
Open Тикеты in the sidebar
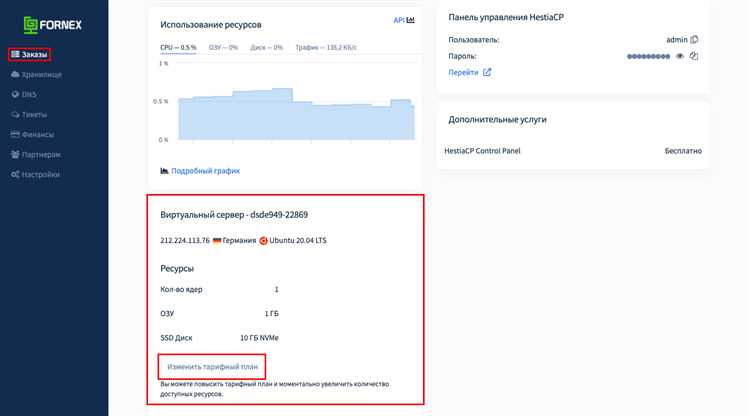point(29,115)
